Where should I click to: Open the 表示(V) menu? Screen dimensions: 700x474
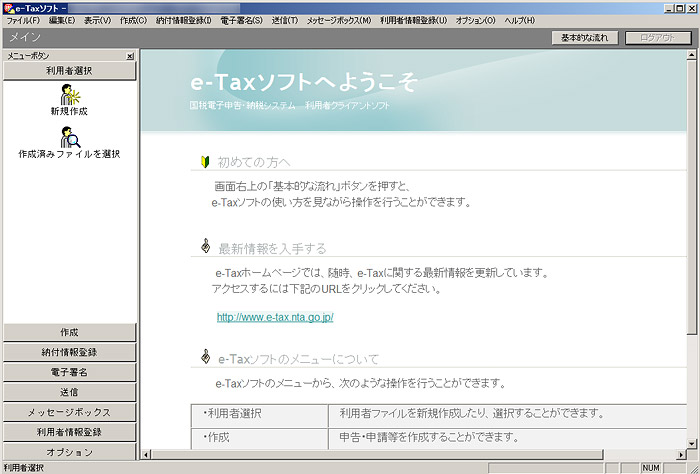click(x=97, y=21)
